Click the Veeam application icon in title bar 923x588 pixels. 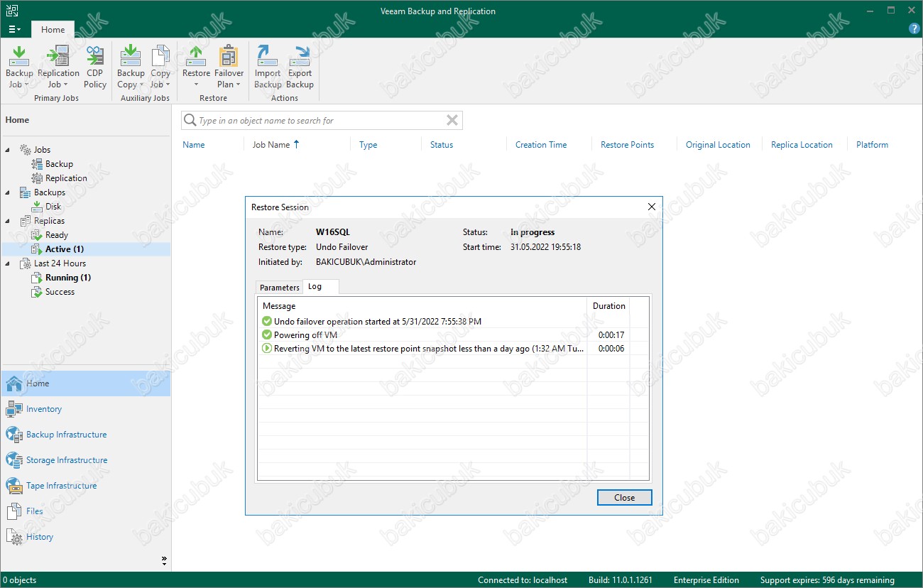point(13,11)
